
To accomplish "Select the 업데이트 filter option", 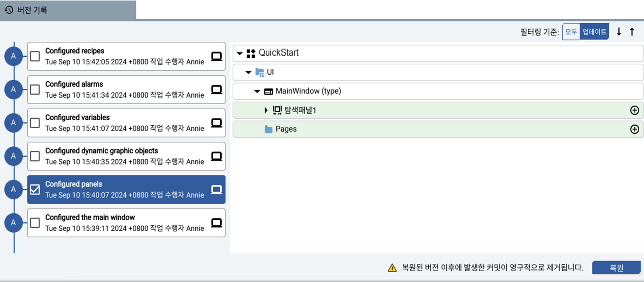I will coord(594,32).
